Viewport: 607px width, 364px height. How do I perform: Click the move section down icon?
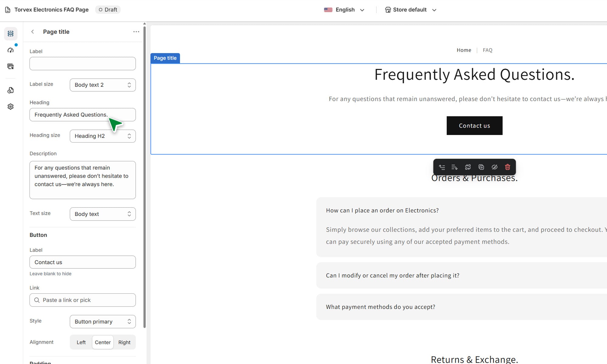(x=454, y=167)
